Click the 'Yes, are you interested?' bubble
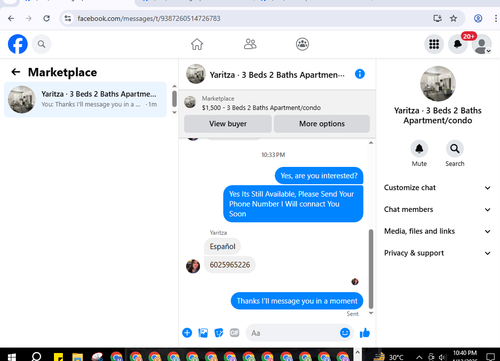The width and height of the screenshot is (500, 361). [319, 176]
